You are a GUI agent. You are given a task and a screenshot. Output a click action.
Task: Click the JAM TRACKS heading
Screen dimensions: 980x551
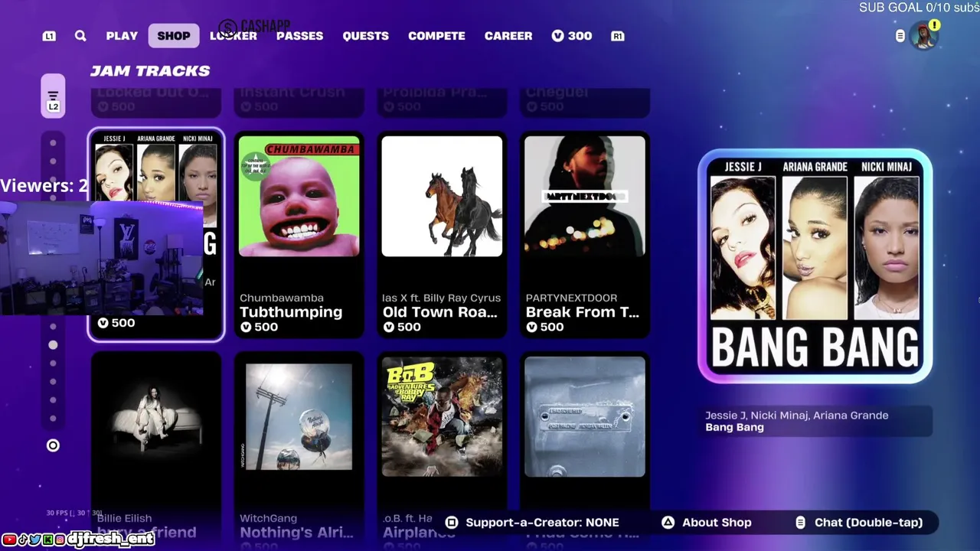pos(150,70)
